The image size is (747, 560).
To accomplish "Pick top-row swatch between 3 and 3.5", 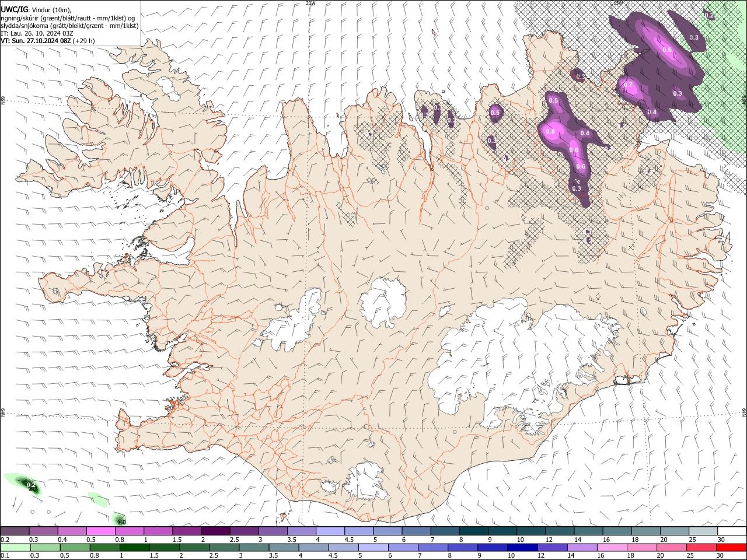I will (x=272, y=531).
